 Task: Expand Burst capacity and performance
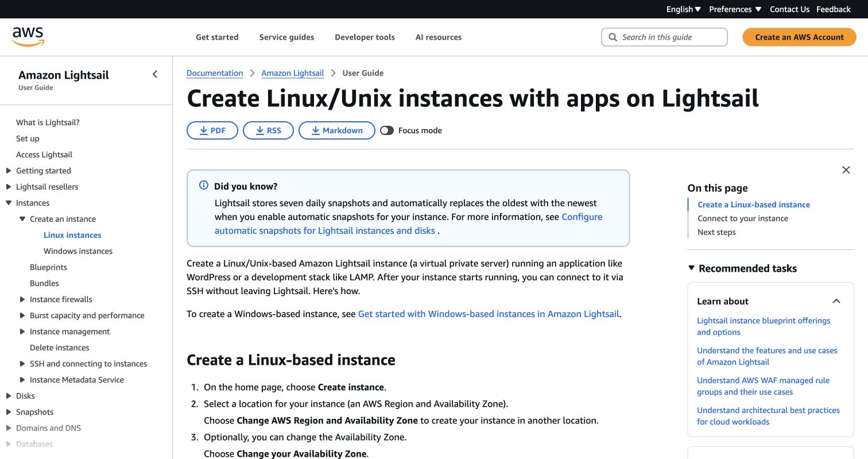click(x=22, y=315)
